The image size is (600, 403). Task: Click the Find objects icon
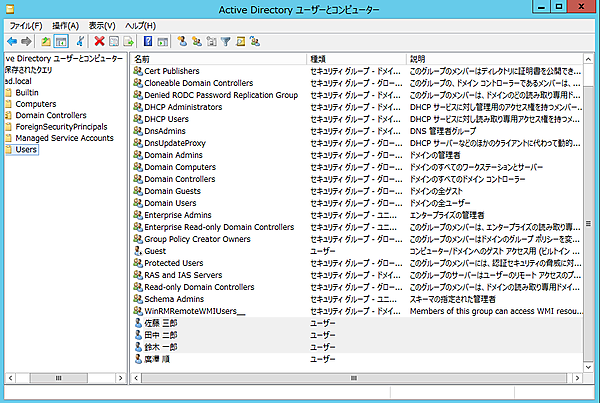240,41
